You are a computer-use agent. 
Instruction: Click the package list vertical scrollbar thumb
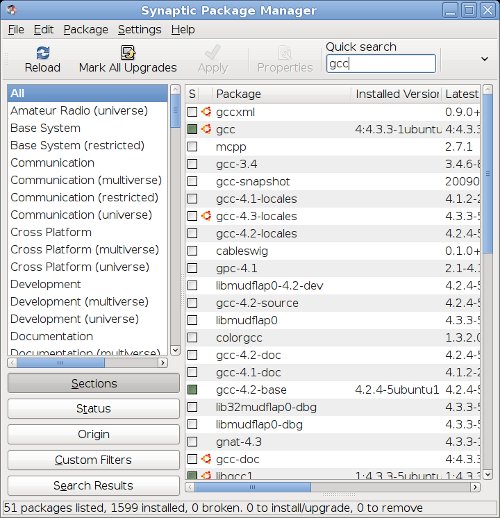tap(488, 174)
